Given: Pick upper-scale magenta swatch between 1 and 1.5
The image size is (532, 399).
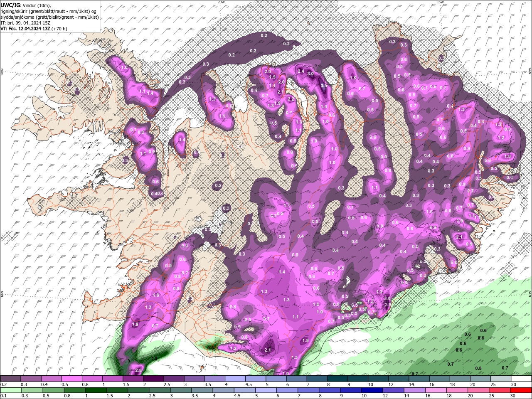Looking at the screenshot, I should [x=113, y=379].
